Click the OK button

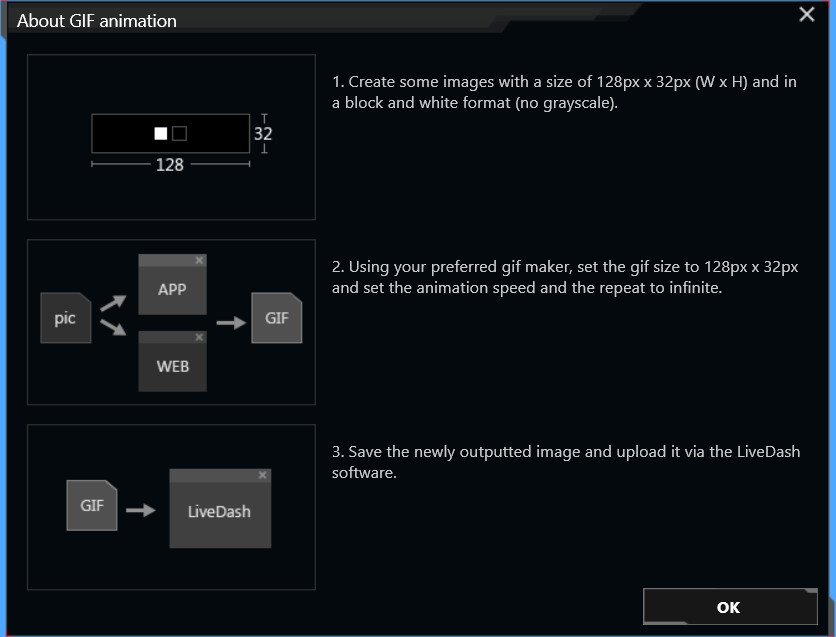pos(730,607)
